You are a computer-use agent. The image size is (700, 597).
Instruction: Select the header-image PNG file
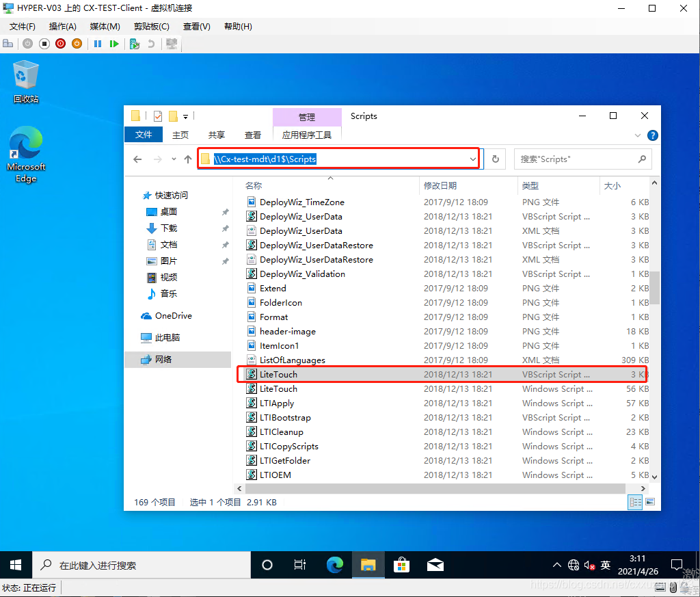(x=446, y=331)
